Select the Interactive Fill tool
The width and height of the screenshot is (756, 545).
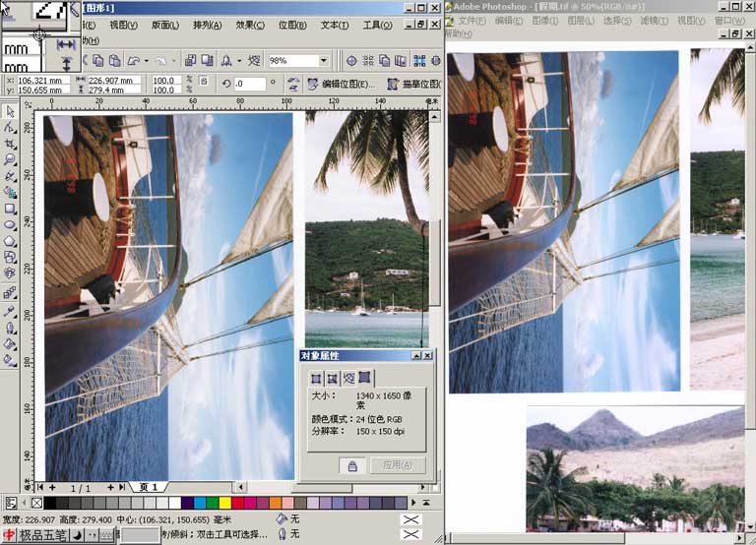pos(10,360)
